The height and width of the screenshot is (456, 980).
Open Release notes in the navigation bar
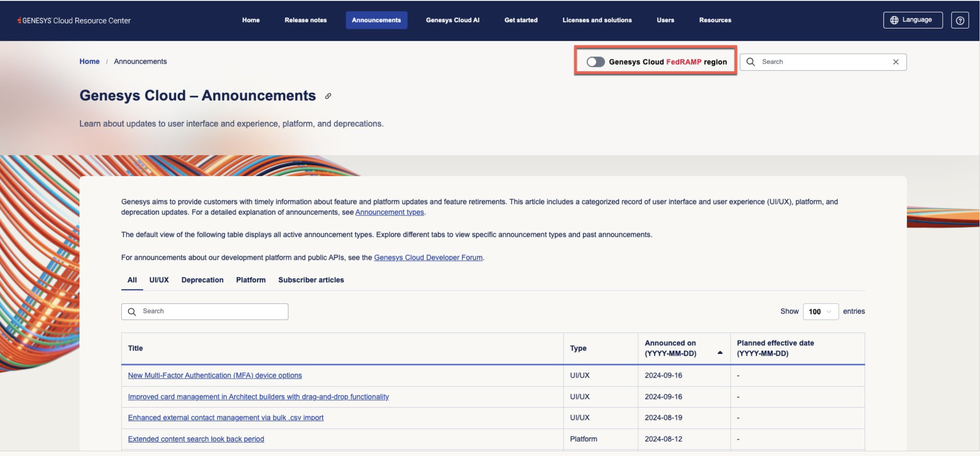[306, 20]
